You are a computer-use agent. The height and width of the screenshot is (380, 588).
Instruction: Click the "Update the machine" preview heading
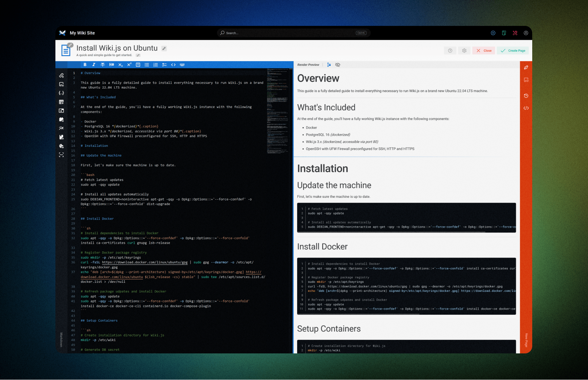(x=334, y=185)
